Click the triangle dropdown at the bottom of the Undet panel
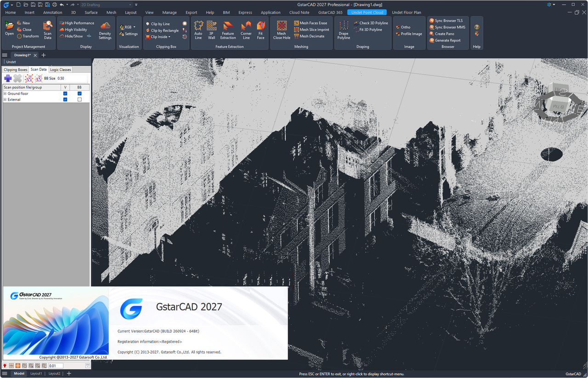Image resolution: width=588 pixels, height=378 pixels. pyautogui.click(x=88, y=366)
